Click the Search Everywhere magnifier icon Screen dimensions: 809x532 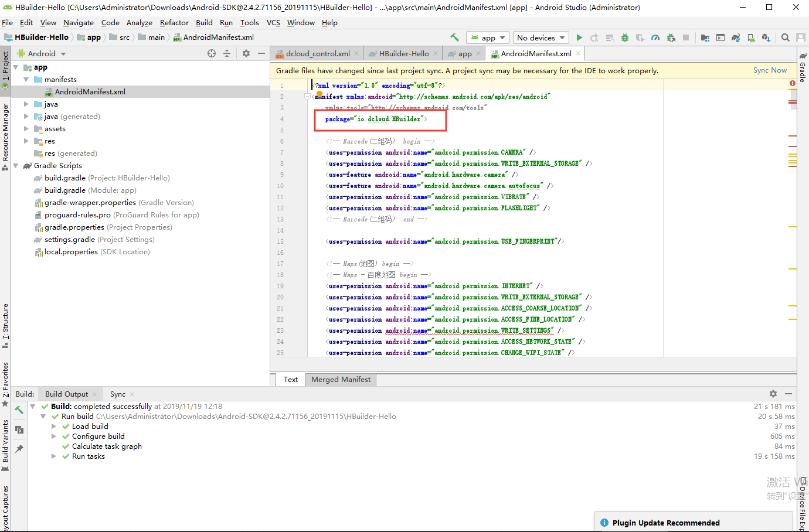(x=786, y=37)
